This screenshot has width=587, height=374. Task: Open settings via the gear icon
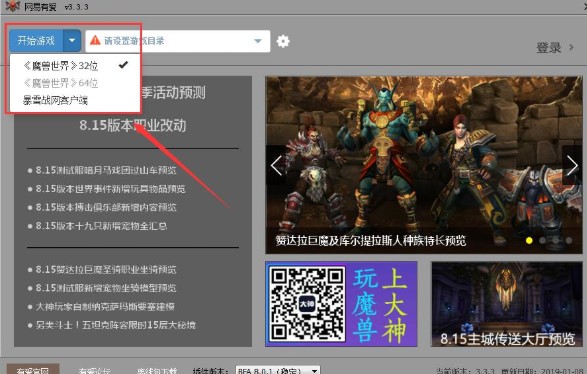[283, 41]
